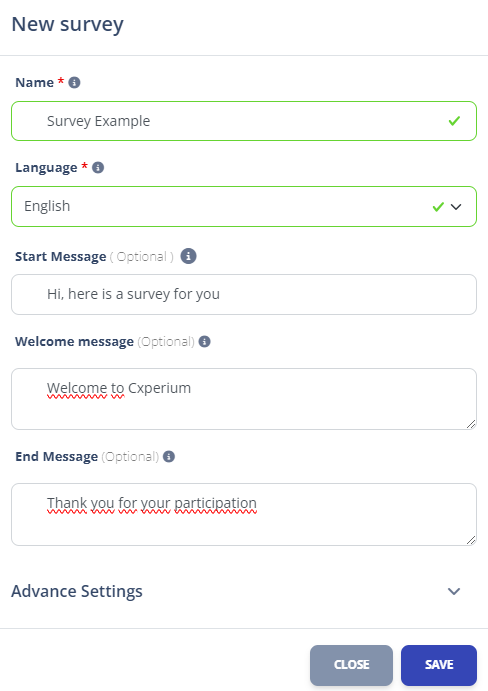Click the green checkmark in Language field
Screen dimensions: 488x691
[438, 207]
